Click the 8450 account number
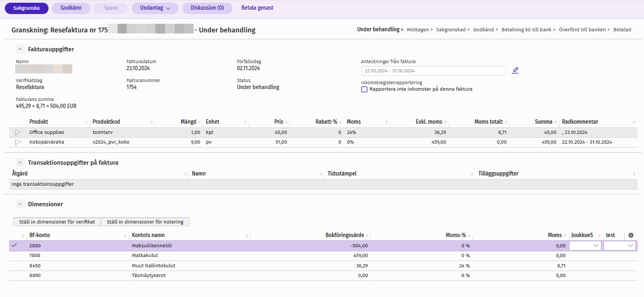644x297 pixels. pos(35,266)
